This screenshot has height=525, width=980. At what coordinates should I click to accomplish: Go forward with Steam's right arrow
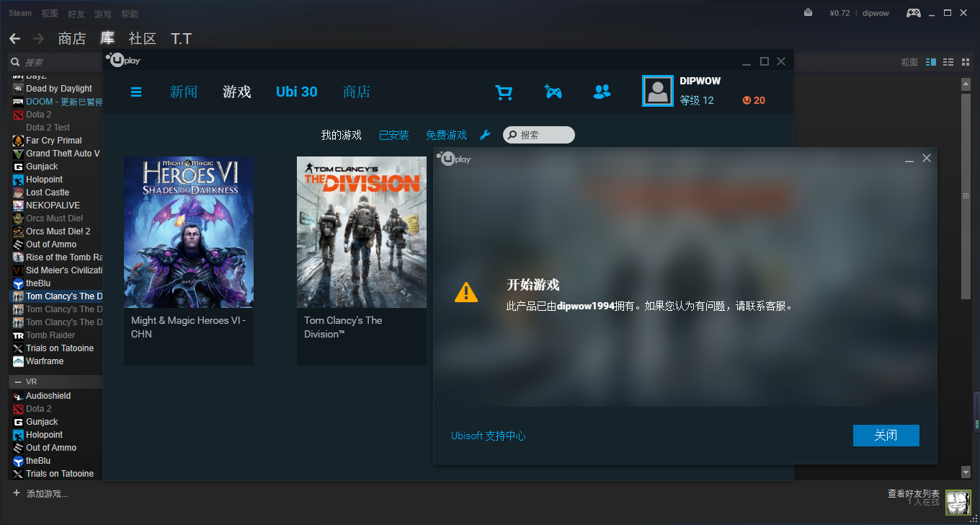point(38,38)
